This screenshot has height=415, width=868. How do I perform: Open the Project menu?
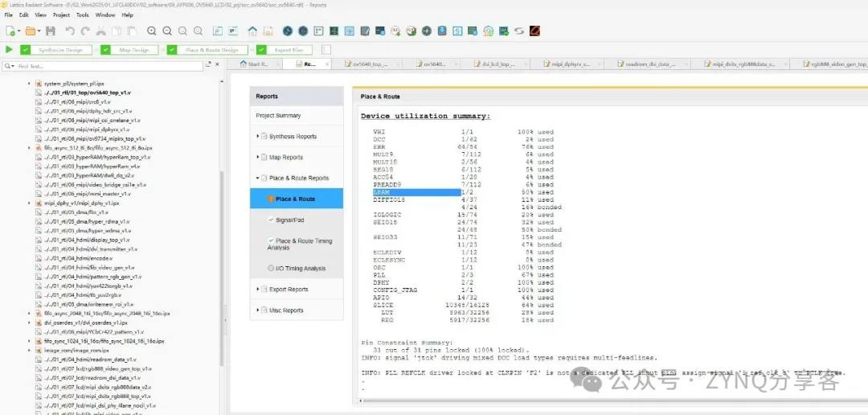tap(61, 15)
